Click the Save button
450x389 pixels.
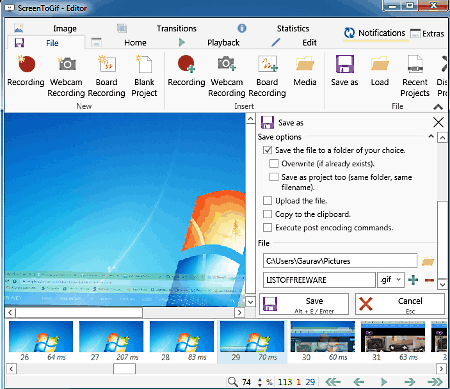click(x=304, y=304)
